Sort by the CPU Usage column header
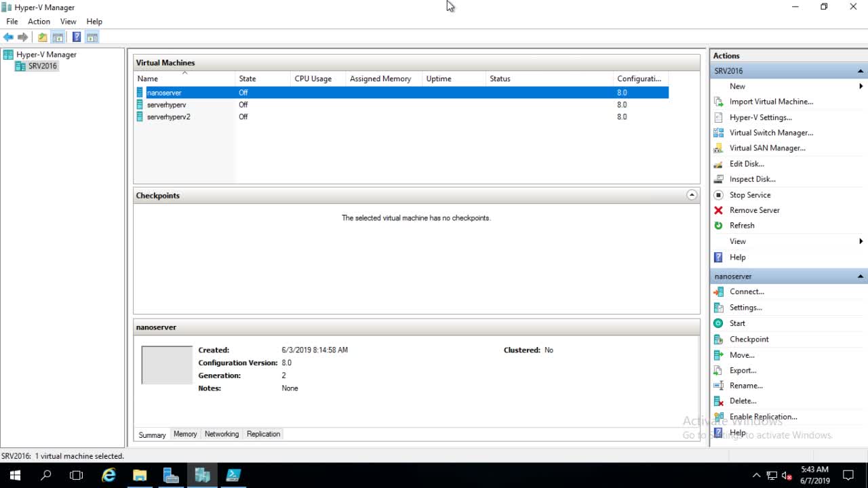Viewport: 868px width, 488px height. pos(319,79)
